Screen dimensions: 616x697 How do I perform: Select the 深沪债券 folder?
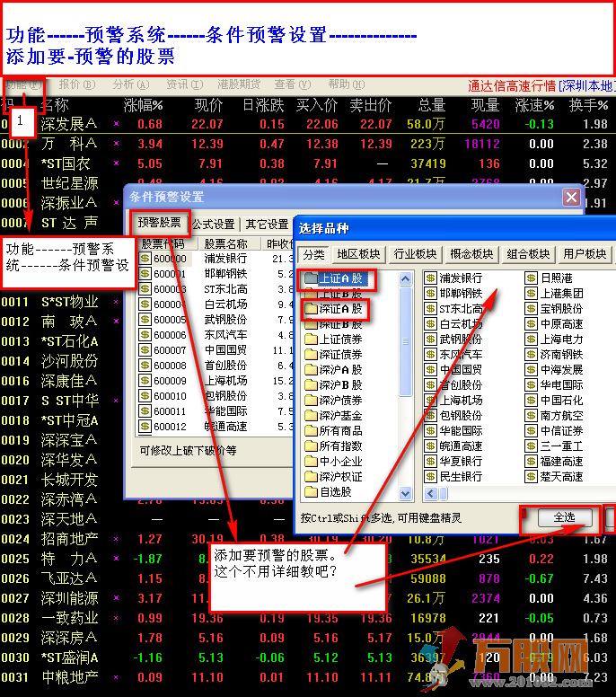(334, 400)
